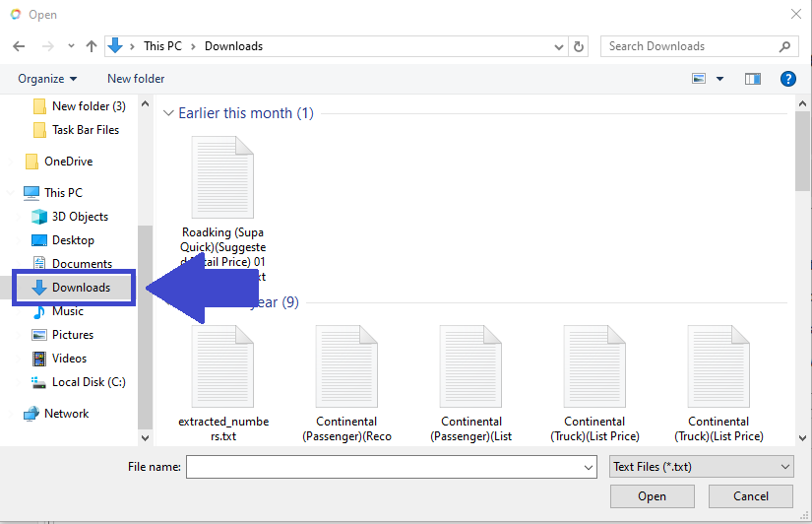Click the Forward navigation arrow

(47, 46)
